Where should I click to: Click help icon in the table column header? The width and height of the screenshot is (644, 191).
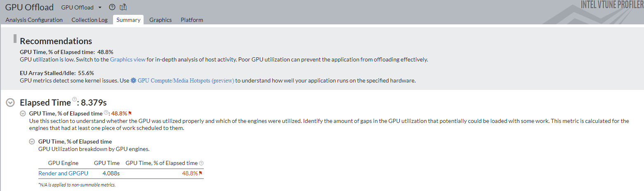(201, 163)
